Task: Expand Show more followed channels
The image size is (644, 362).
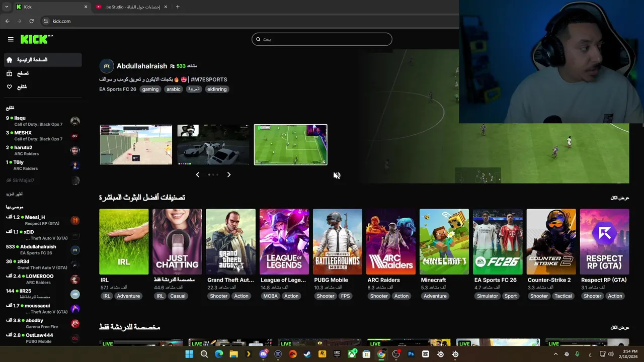Action: click(14, 194)
